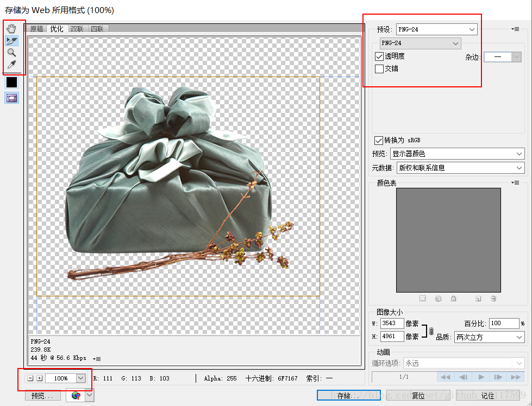Switch to the 双联 tab
This screenshot has width=532, height=406.
[x=77, y=29]
